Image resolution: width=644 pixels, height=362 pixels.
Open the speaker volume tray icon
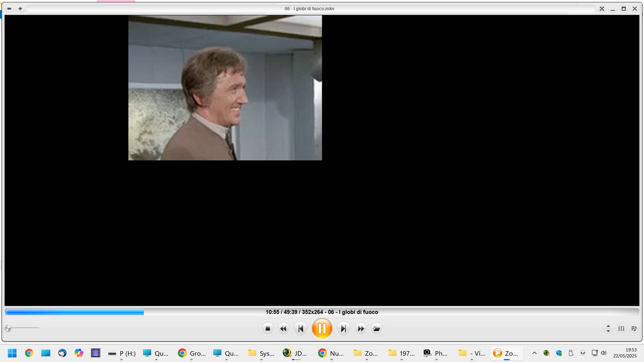click(x=604, y=353)
